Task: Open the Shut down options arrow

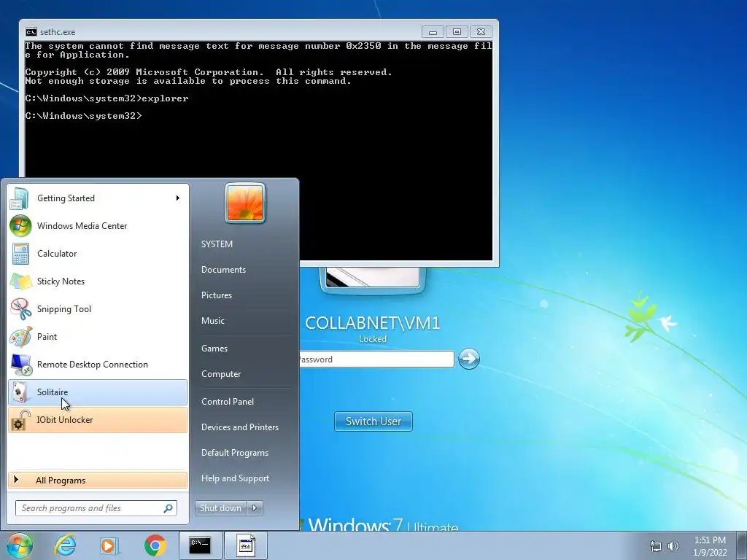Action: pos(255,508)
